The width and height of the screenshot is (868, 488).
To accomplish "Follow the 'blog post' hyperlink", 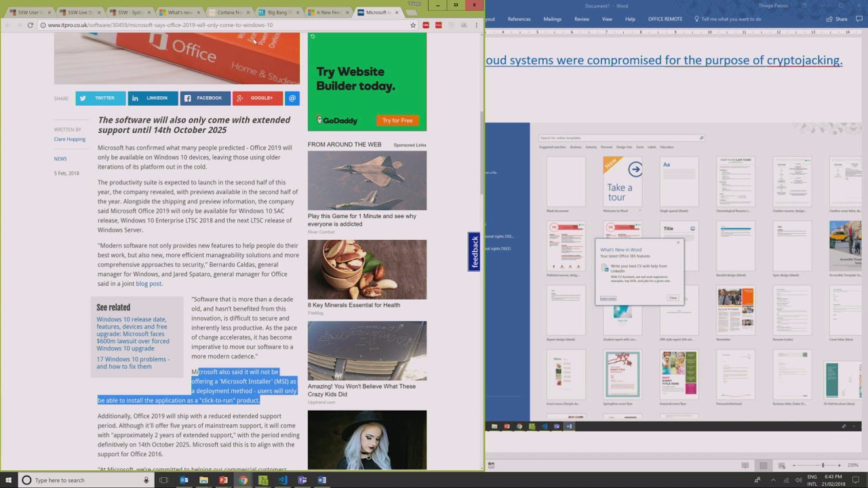I will 149,283.
